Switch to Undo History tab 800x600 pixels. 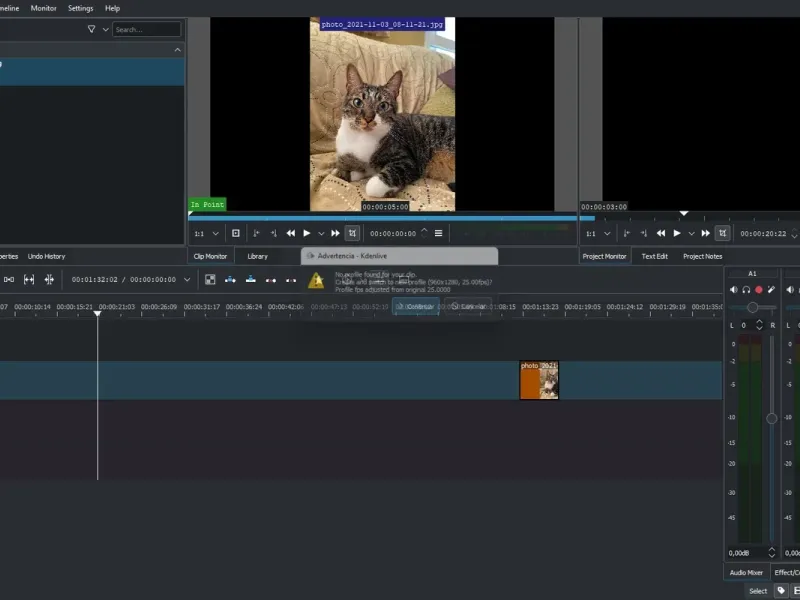(x=46, y=256)
